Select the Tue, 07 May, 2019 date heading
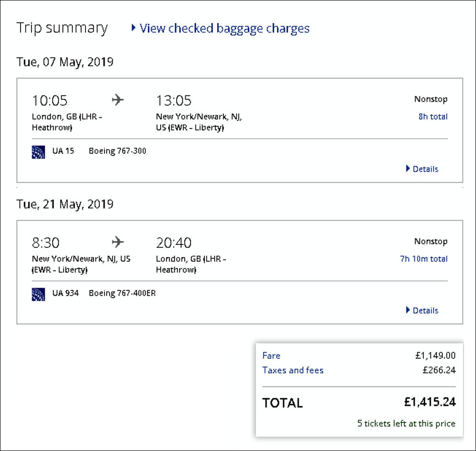This screenshot has height=451, width=476. coord(65,62)
